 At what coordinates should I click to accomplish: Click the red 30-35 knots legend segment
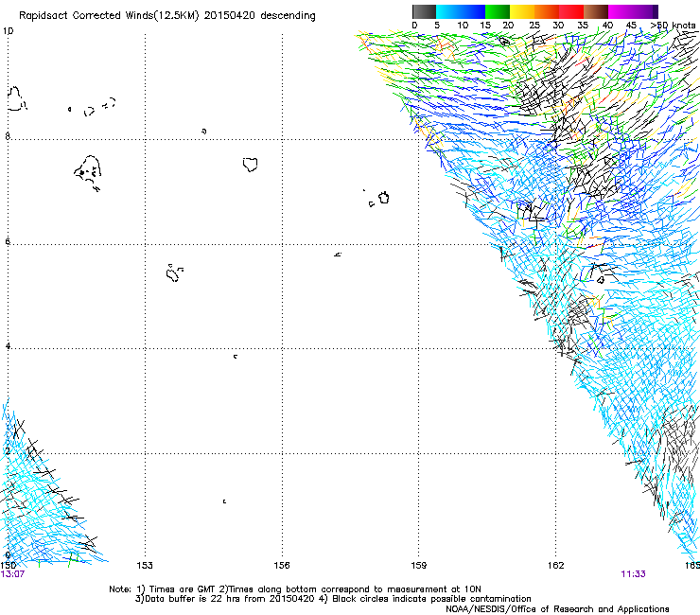[571, 11]
